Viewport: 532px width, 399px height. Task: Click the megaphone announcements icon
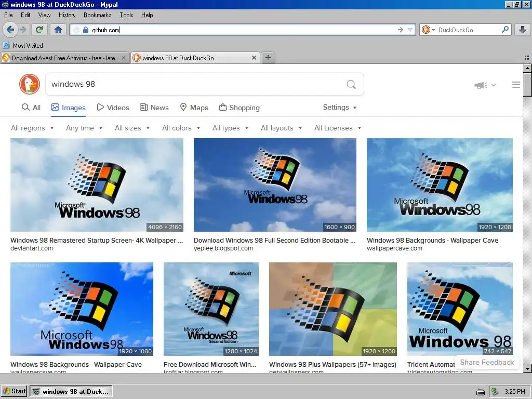pyautogui.click(x=481, y=85)
